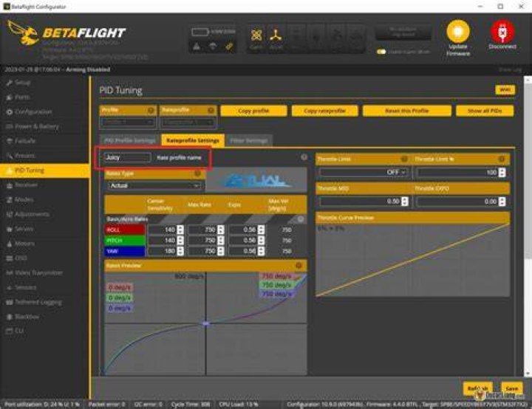Click Reset this Profile button

point(407,111)
